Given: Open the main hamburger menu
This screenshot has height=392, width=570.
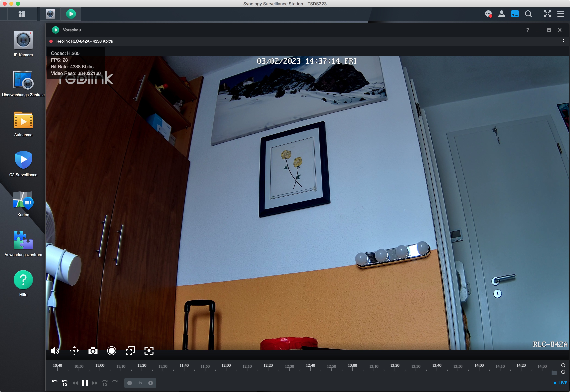Looking at the screenshot, I should coord(561,14).
